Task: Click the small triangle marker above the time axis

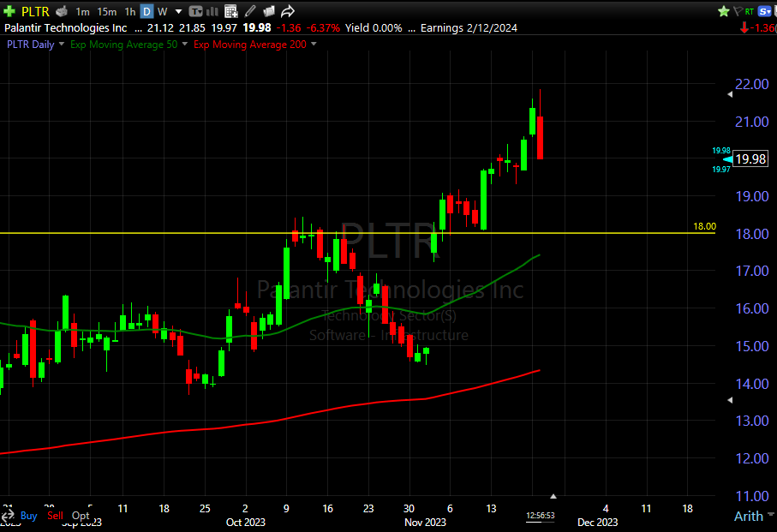Action: pos(553,496)
